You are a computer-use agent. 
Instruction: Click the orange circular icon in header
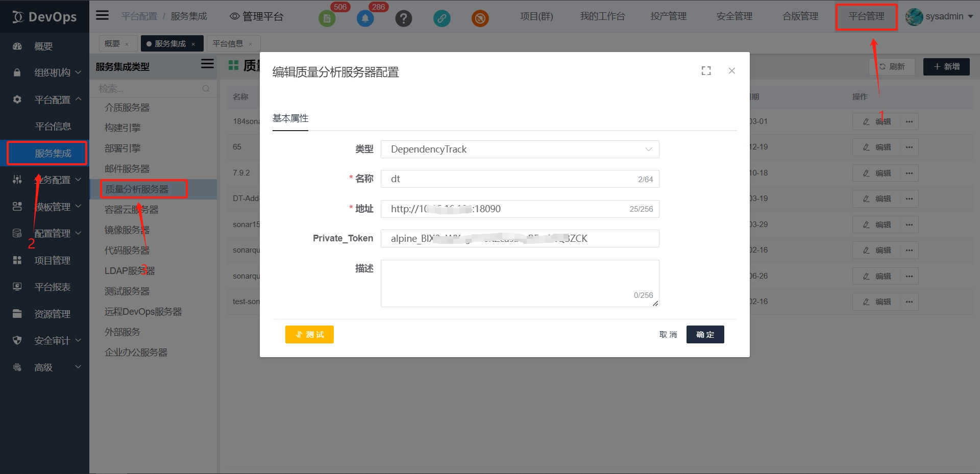pyautogui.click(x=480, y=19)
